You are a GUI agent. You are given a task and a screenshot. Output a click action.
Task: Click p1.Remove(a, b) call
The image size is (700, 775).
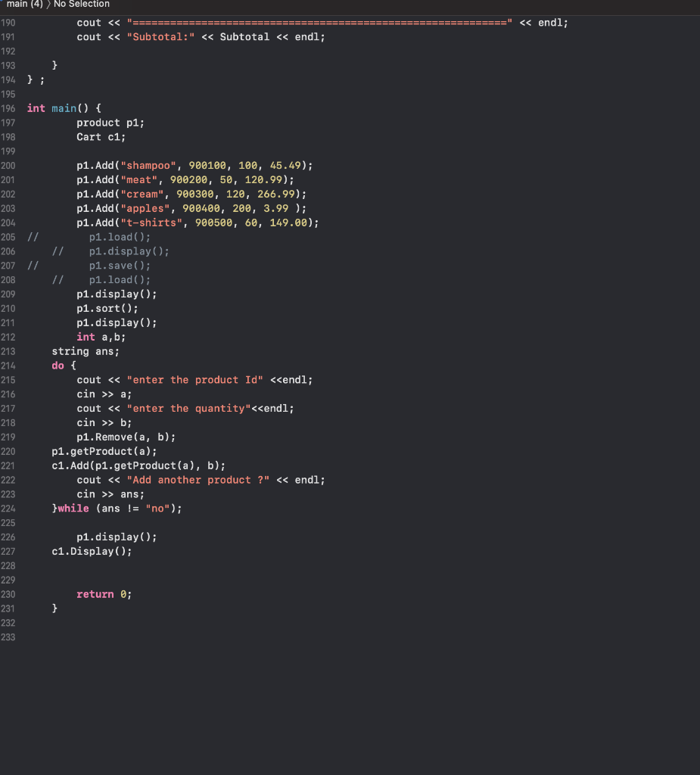tap(126, 437)
